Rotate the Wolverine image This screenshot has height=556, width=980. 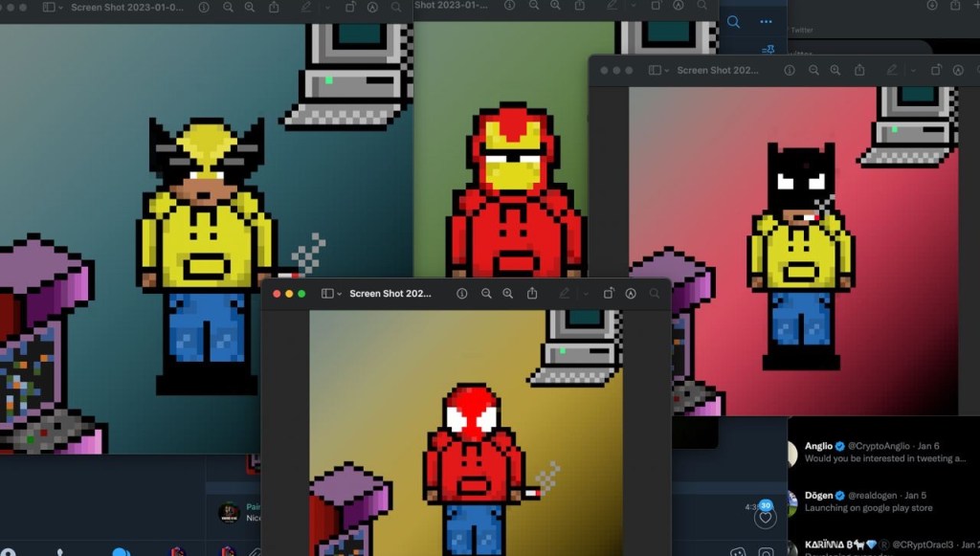pos(350,8)
